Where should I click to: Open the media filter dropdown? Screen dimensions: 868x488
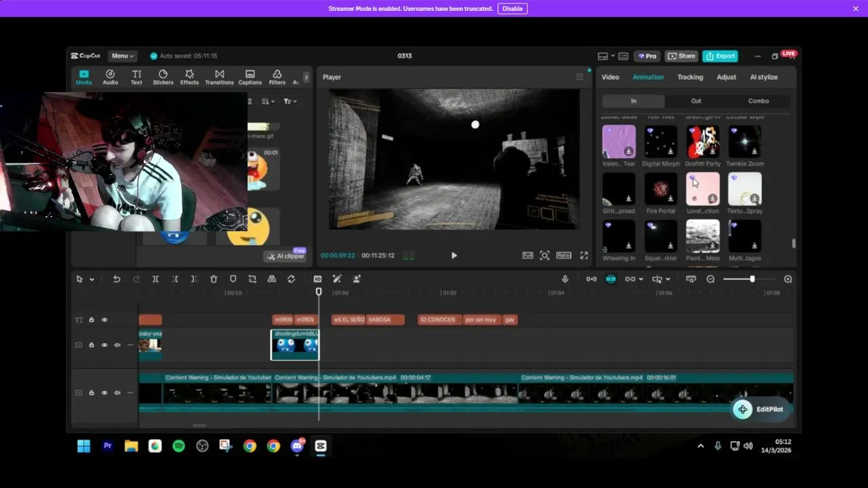click(290, 102)
